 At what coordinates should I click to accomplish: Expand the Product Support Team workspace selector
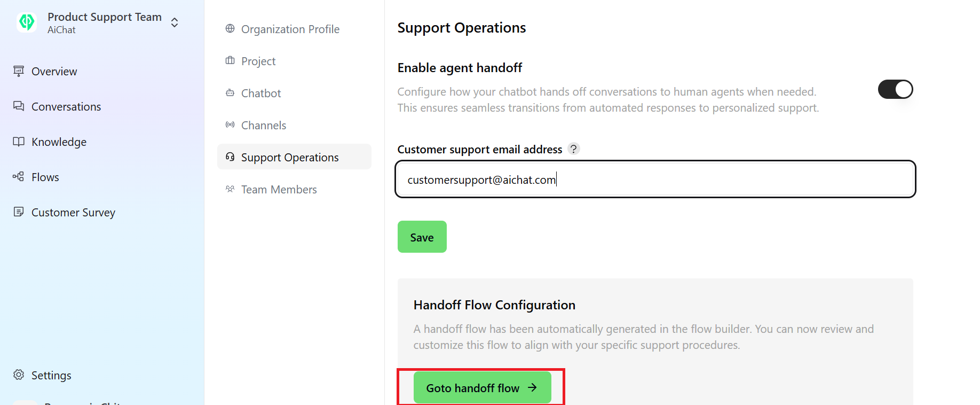point(174,22)
